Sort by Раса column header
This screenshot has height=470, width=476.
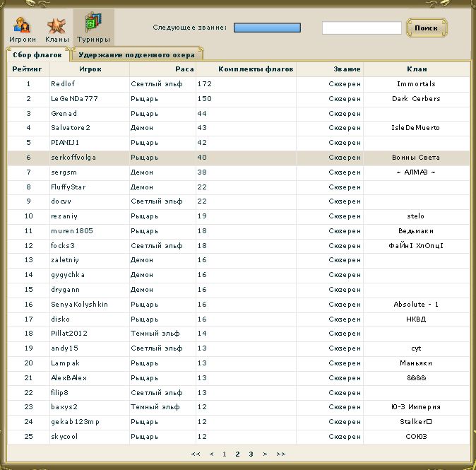(x=184, y=69)
